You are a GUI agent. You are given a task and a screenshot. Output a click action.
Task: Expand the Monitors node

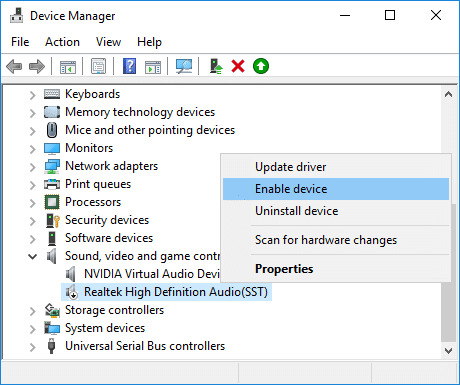click(x=32, y=149)
